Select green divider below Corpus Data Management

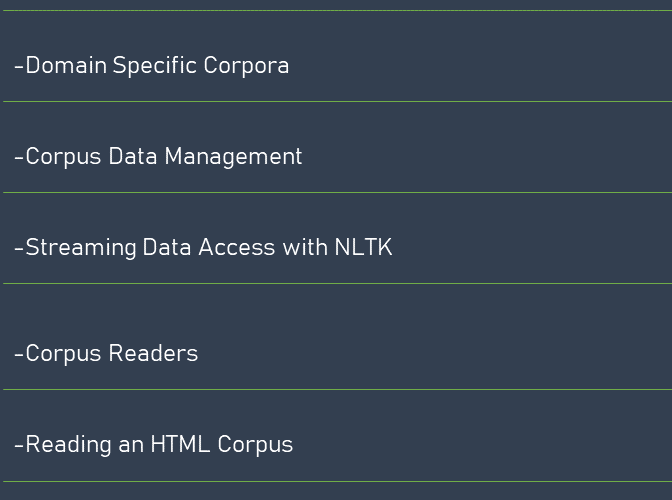(338, 192)
